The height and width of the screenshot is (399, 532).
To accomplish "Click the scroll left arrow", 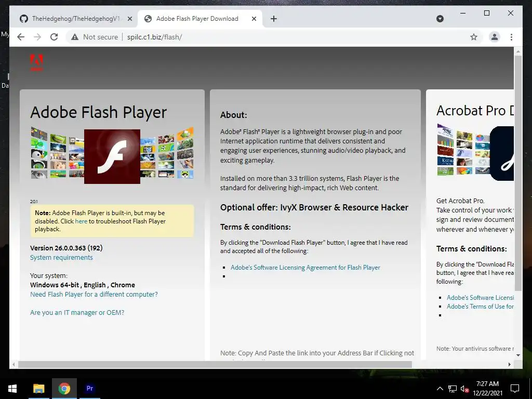I will pyautogui.click(x=14, y=364).
